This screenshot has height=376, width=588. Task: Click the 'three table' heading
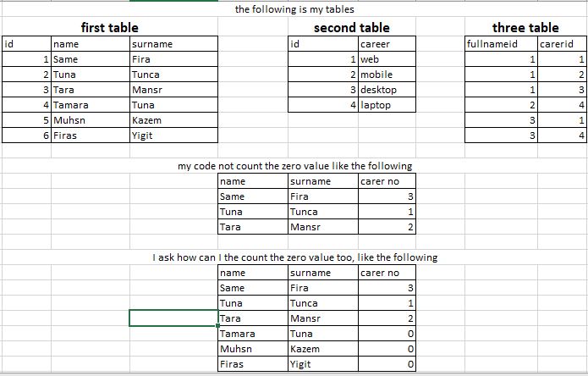click(x=525, y=27)
